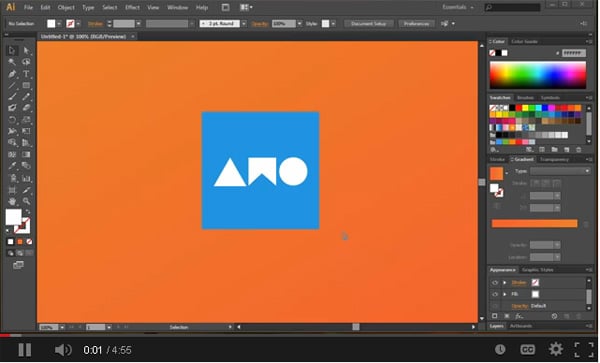This screenshot has height=363, width=600.
Task: Switch to the Brushes tab
Action: [x=525, y=98]
